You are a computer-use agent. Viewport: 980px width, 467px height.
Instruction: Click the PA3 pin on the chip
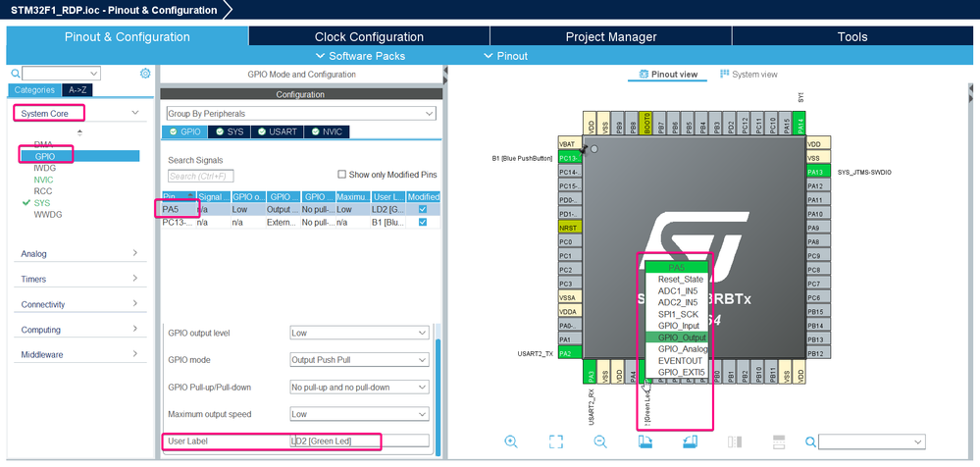click(591, 372)
